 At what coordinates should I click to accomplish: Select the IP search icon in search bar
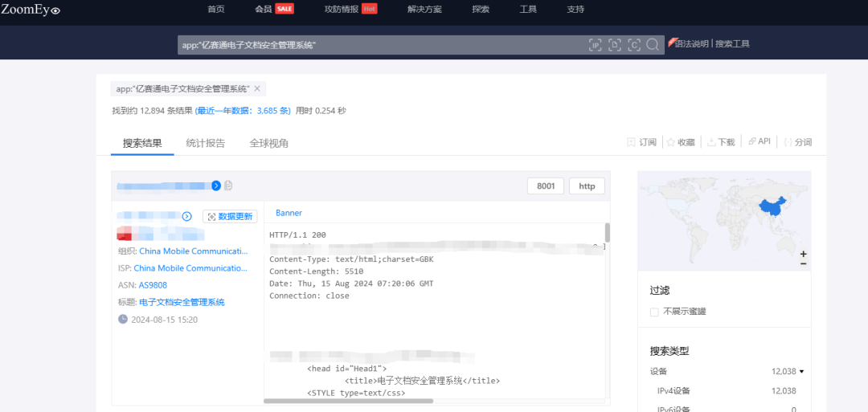(x=595, y=45)
